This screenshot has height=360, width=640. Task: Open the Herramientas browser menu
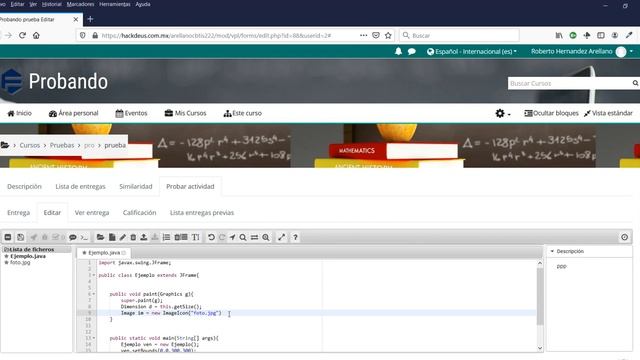point(115,4)
